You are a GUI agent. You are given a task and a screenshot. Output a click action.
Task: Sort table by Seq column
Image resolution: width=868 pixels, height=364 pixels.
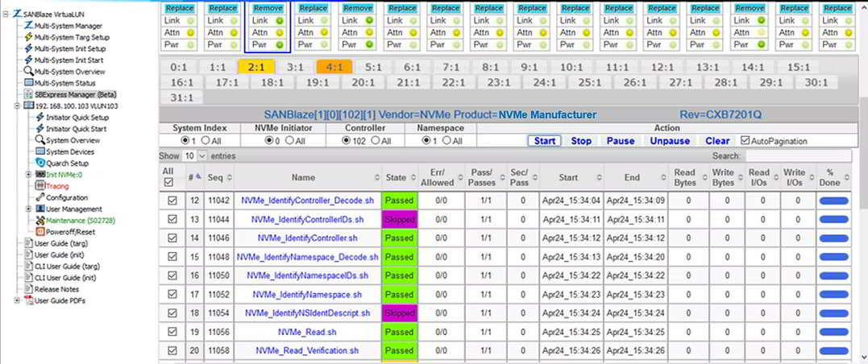pos(219,178)
